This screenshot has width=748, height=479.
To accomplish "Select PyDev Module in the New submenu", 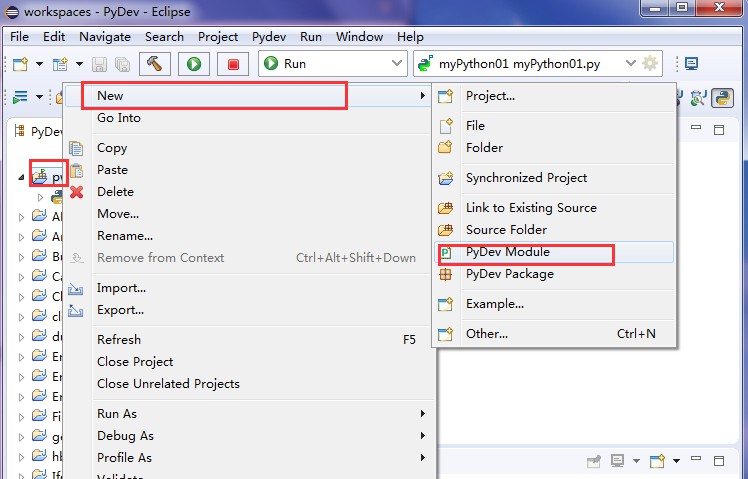I will pyautogui.click(x=554, y=252).
